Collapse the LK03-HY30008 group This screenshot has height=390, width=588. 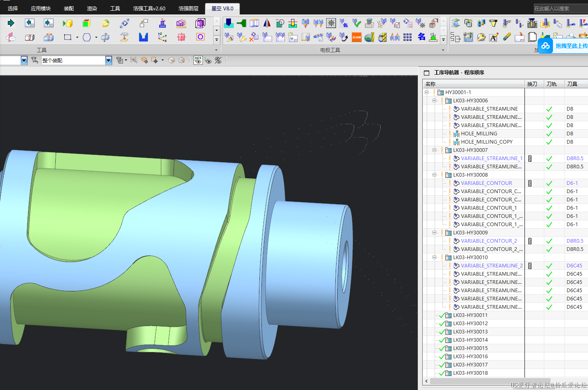(x=434, y=175)
